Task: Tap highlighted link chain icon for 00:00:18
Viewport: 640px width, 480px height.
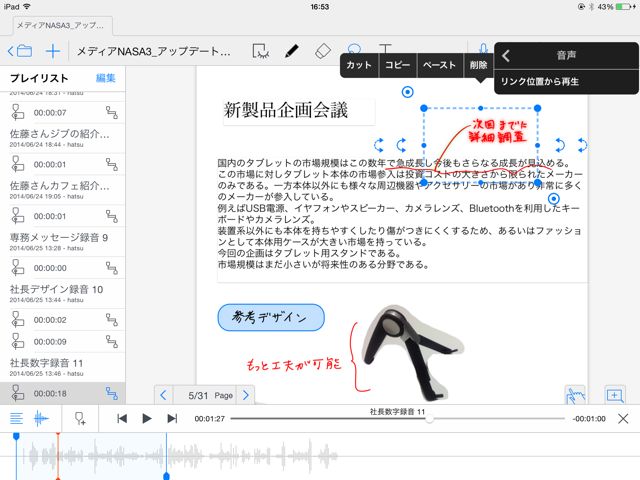Action: 111,393
